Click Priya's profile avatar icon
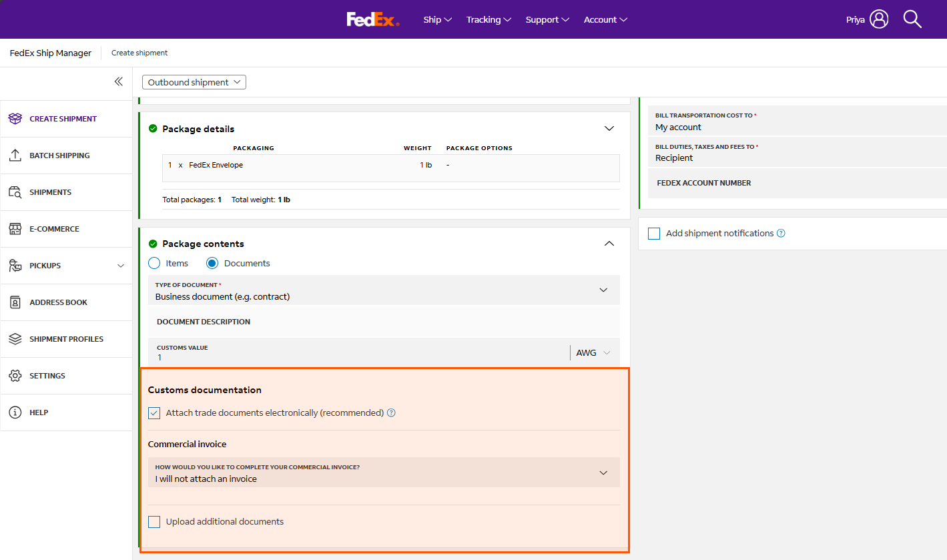 [x=879, y=19]
